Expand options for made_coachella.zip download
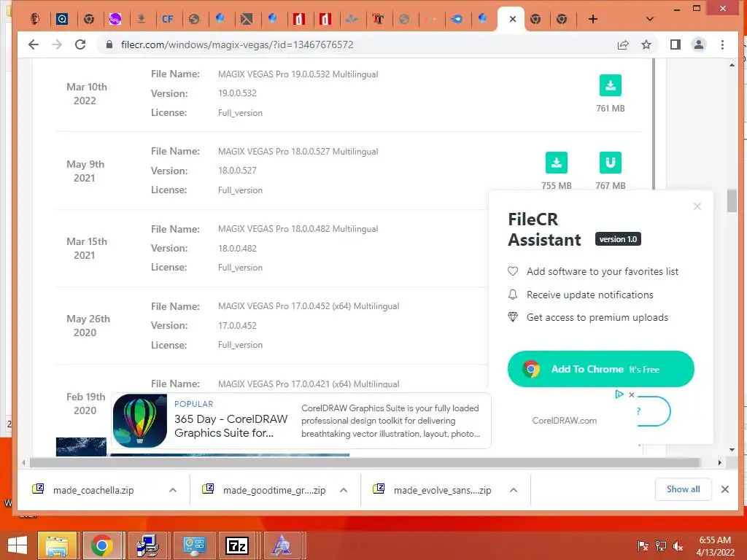The image size is (747, 560). point(173,490)
